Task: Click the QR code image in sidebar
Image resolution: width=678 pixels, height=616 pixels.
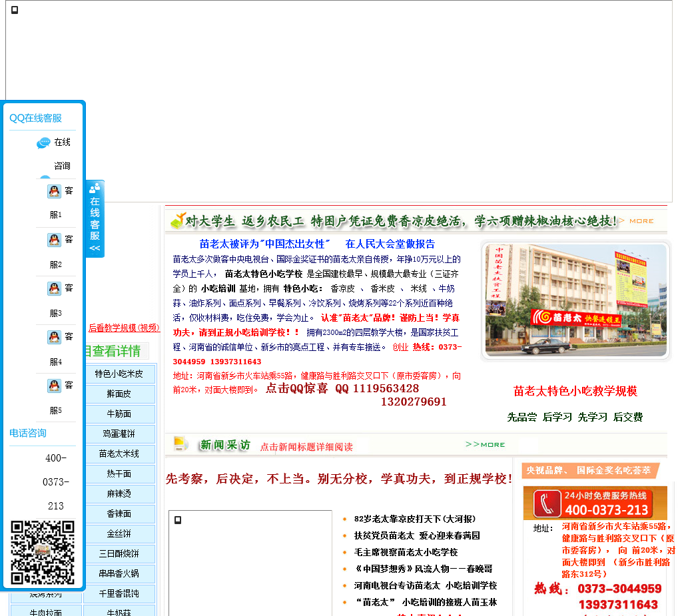Action: (x=43, y=553)
